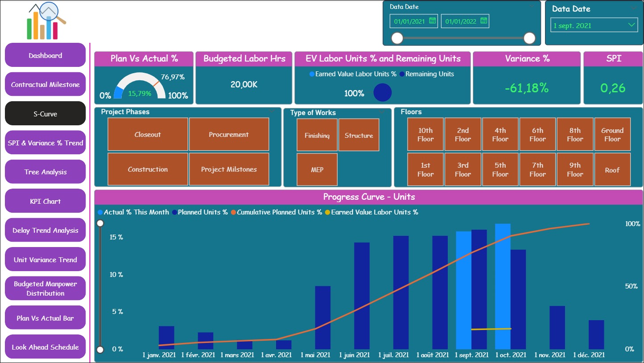Click the Budgeted Labor Hrs value 20,00K
Screen dimensions: 644x363
tap(244, 84)
